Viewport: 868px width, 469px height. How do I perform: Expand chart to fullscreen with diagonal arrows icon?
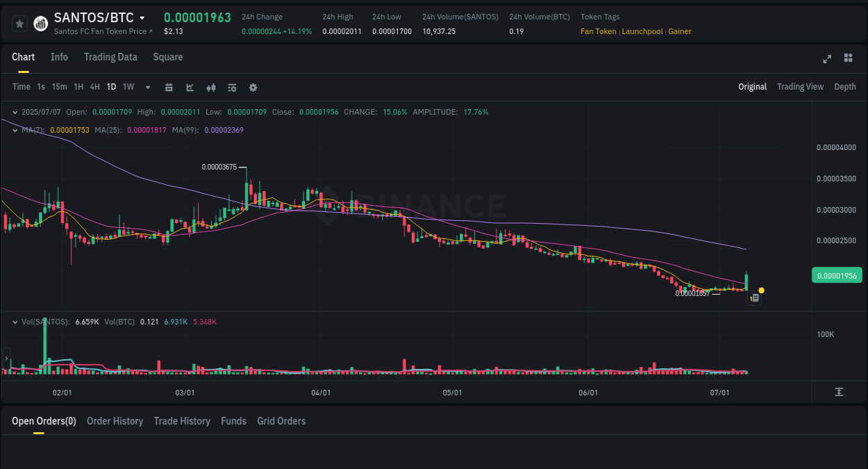point(827,59)
